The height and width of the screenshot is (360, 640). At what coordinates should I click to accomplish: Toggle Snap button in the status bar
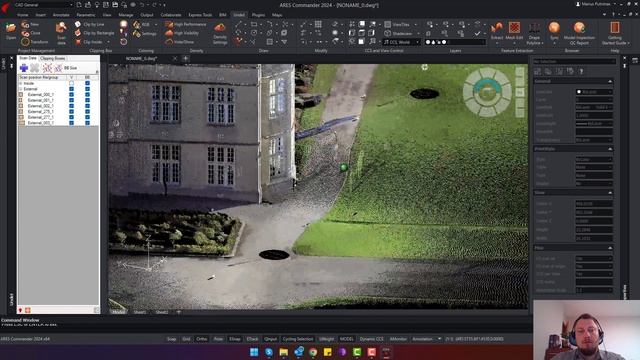click(171, 339)
